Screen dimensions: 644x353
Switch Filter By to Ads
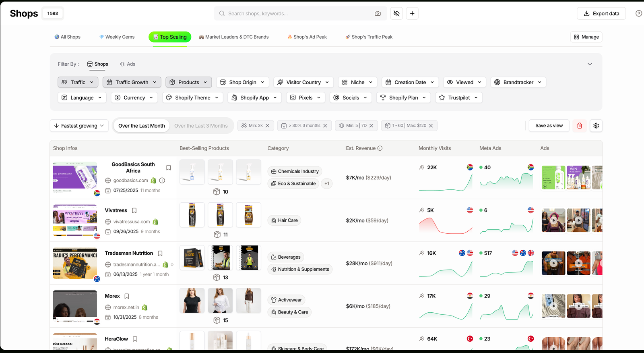click(128, 64)
